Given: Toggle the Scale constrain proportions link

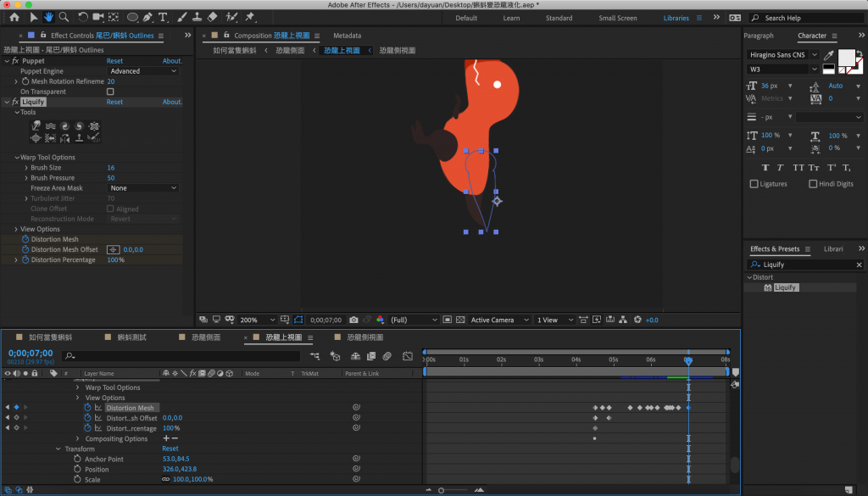Looking at the screenshot, I should coord(165,479).
